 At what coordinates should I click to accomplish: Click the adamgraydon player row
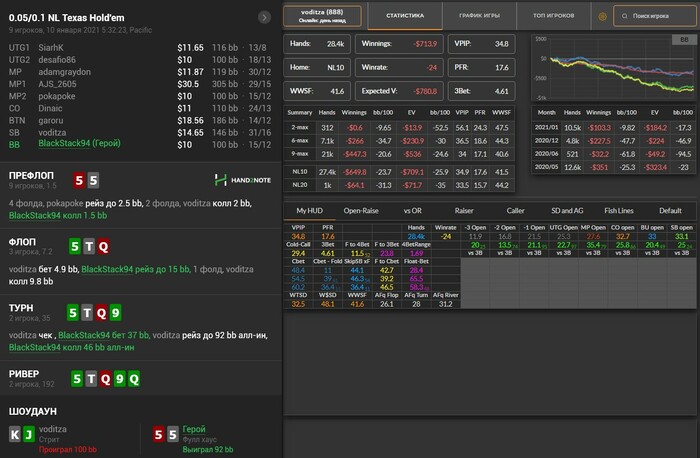[x=140, y=72]
